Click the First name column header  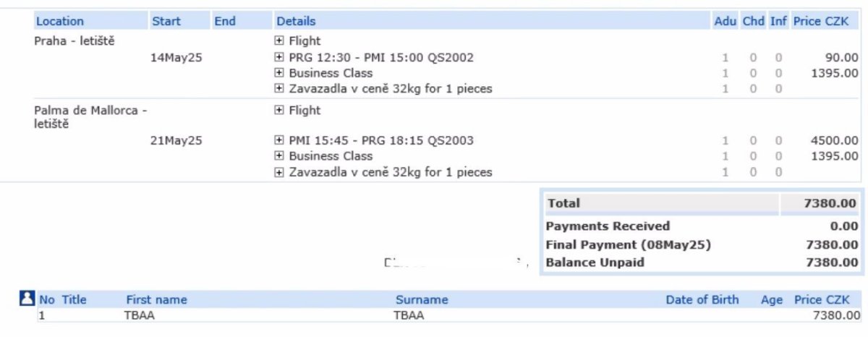point(156,299)
